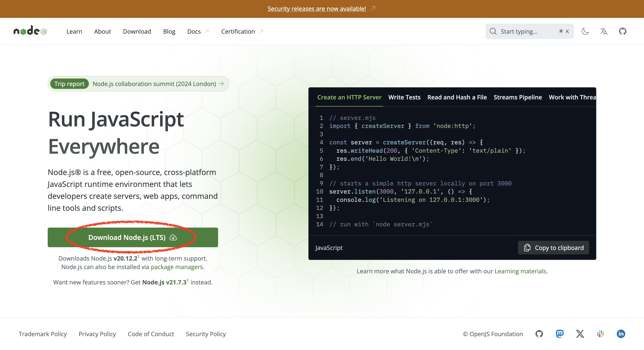The width and height of the screenshot is (644, 350).
Task: Click the Download Node.js (LTS) button
Action: click(133, 237)
